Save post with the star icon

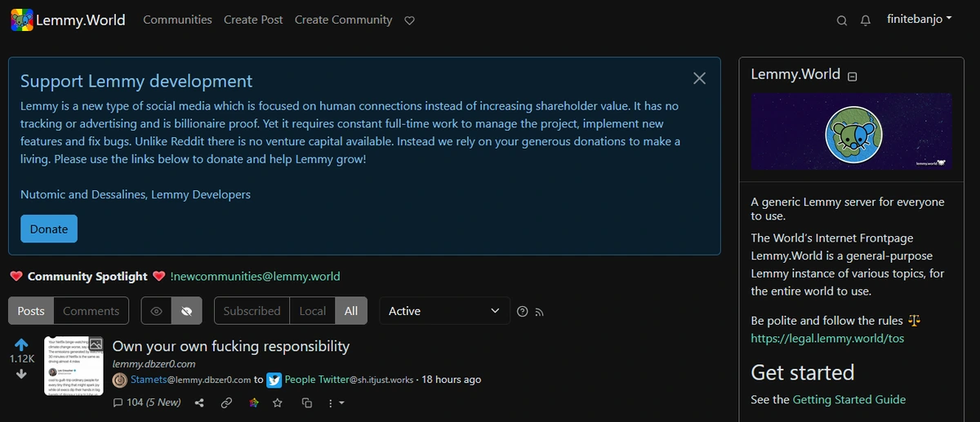pos(278,402)
